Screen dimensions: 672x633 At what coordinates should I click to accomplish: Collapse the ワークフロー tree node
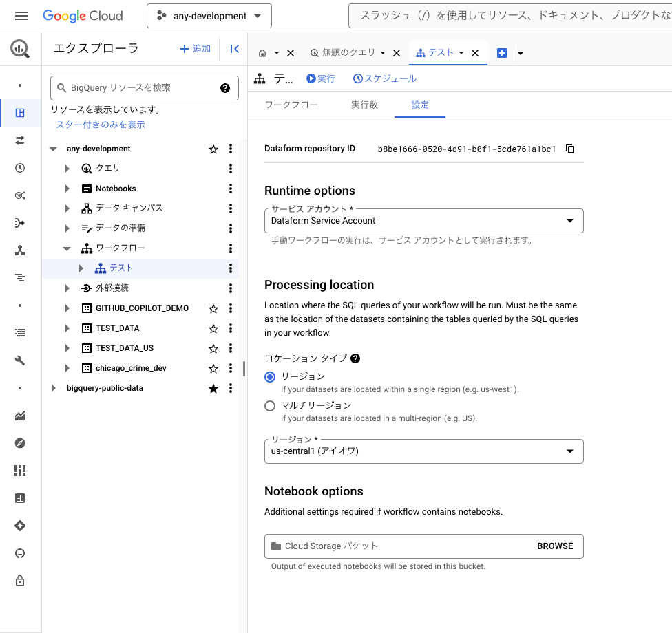[x=67, y=248]
